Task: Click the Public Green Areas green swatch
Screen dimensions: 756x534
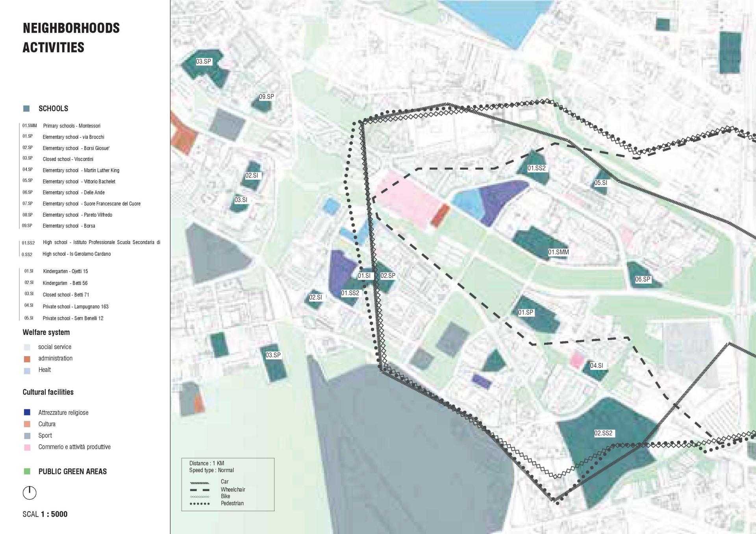Action: click(27, 471)
